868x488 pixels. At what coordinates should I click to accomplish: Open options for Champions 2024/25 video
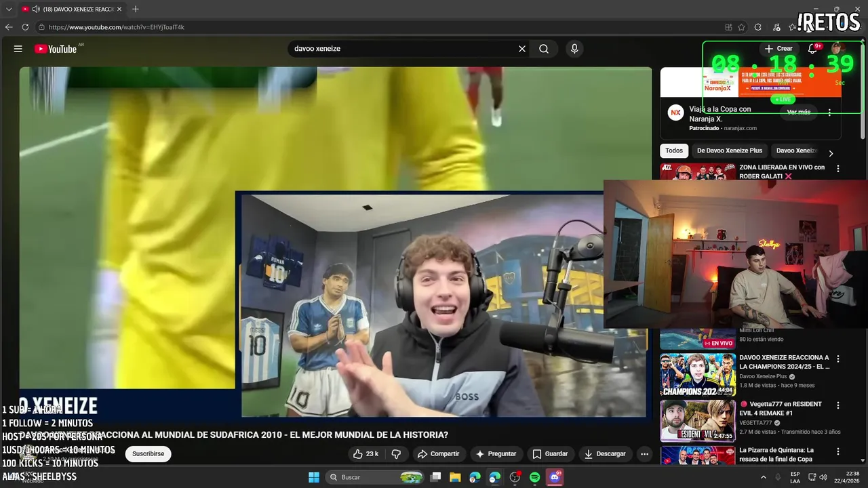[838, 359]
